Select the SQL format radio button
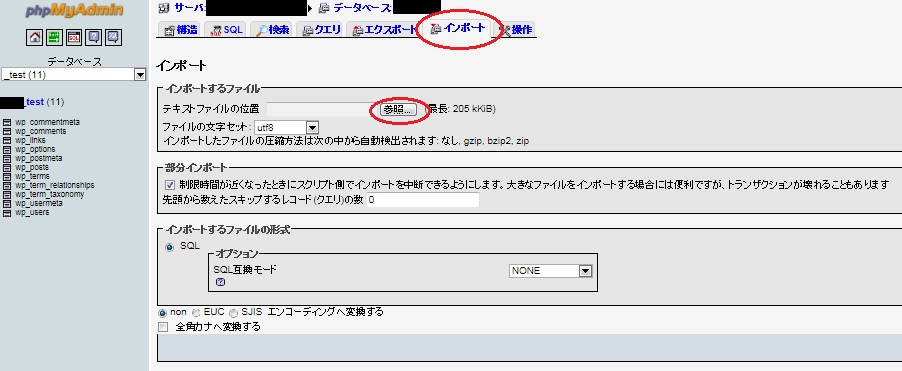 (170, 247)
